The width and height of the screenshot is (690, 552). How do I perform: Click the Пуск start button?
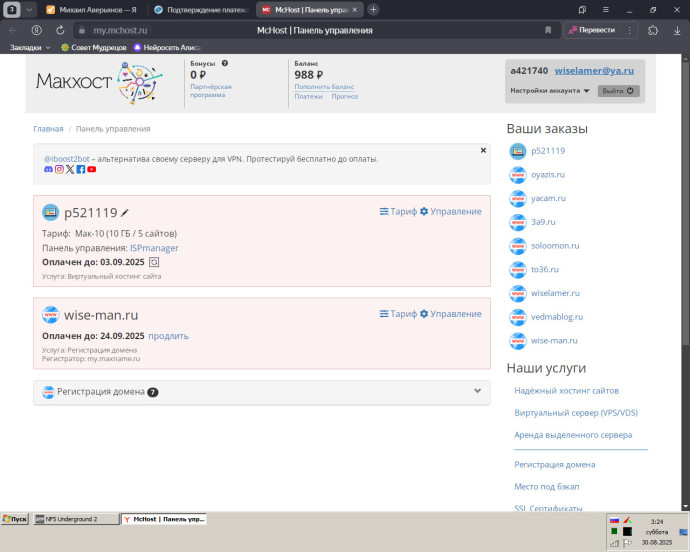(x=15, y=519)
